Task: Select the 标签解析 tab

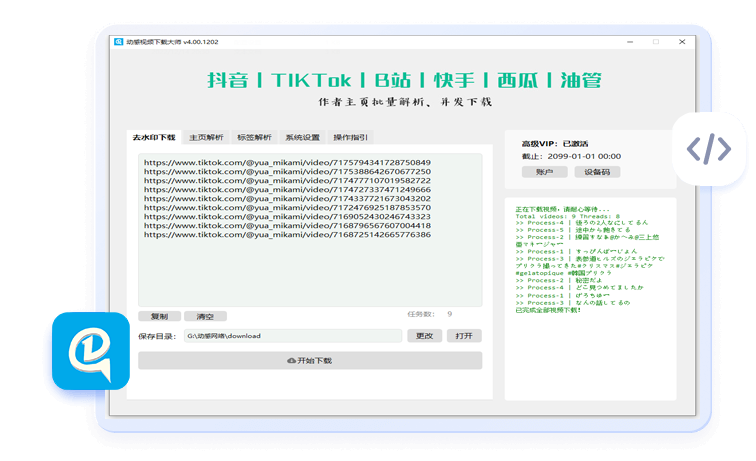Action: click(254, 137)
